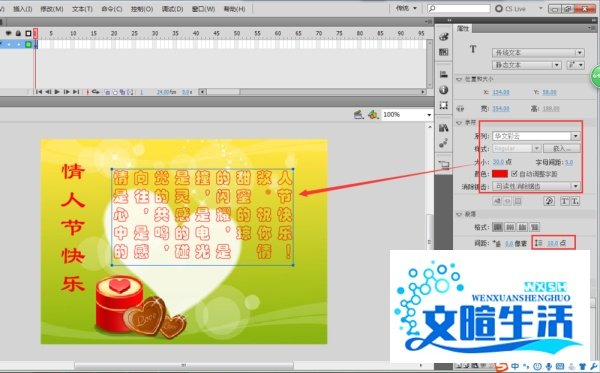Open the Align panel icon
The width and height of the screenshot is (600, 373).
(x=443, y=74)
